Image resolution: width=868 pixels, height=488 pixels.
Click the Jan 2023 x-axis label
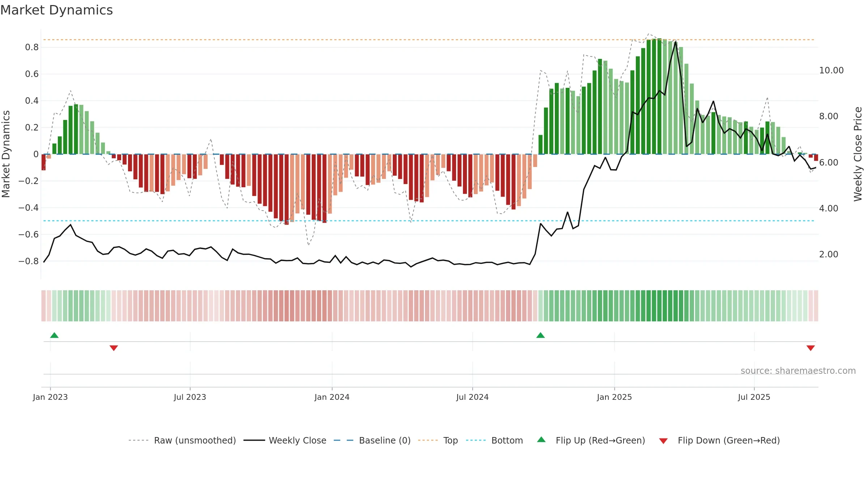(x=50, y=397)
